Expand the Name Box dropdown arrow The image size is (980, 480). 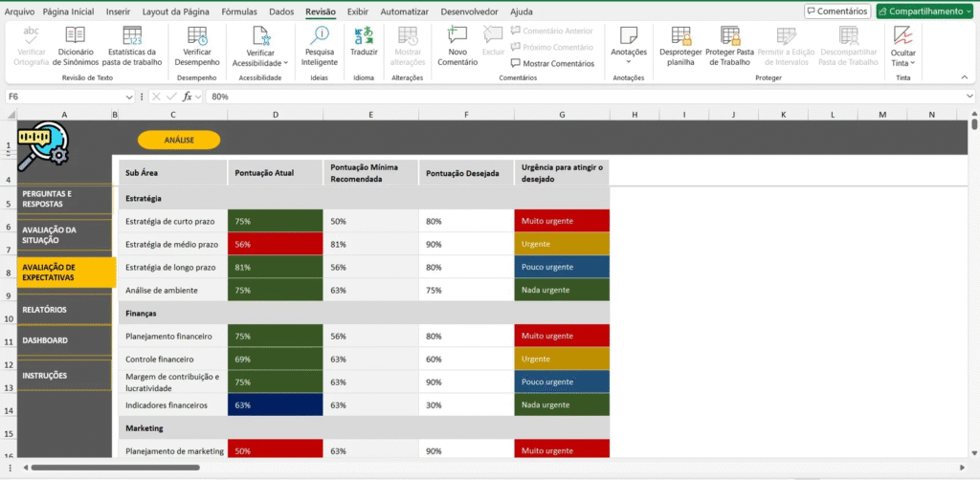click(129, 97)
